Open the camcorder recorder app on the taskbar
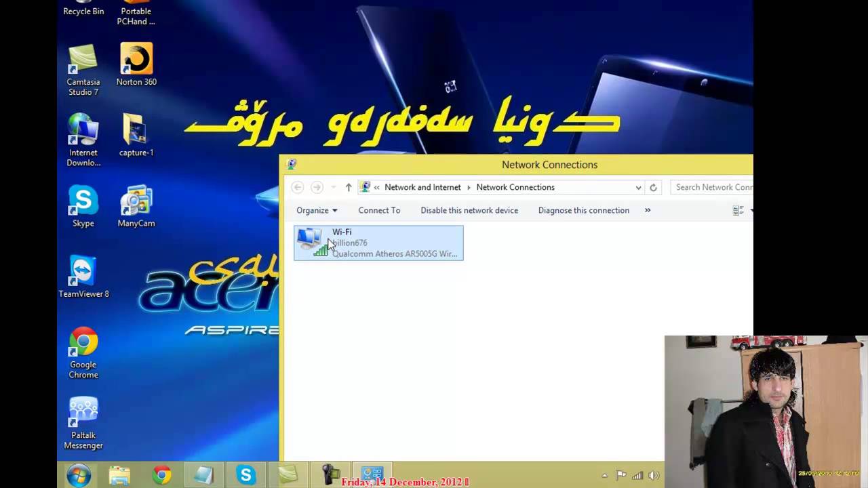Viewport: 868px width, 488px height. pyautogui.click(x=330, y=475)
